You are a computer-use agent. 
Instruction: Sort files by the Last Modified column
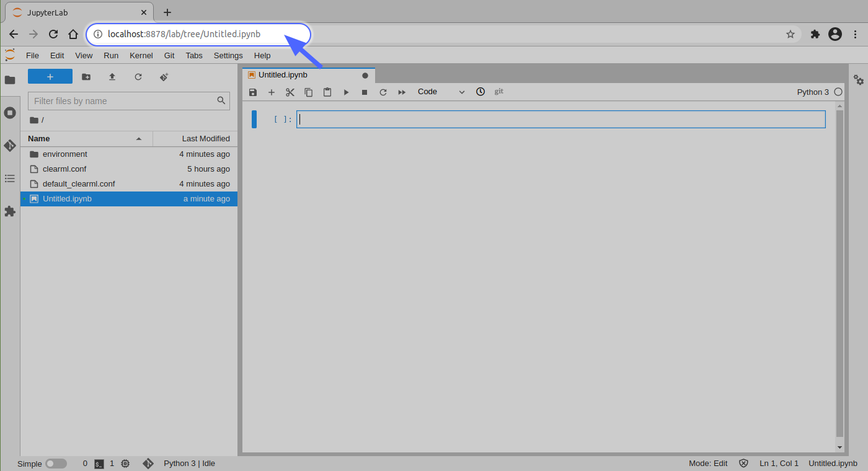(x=205, y=139)
